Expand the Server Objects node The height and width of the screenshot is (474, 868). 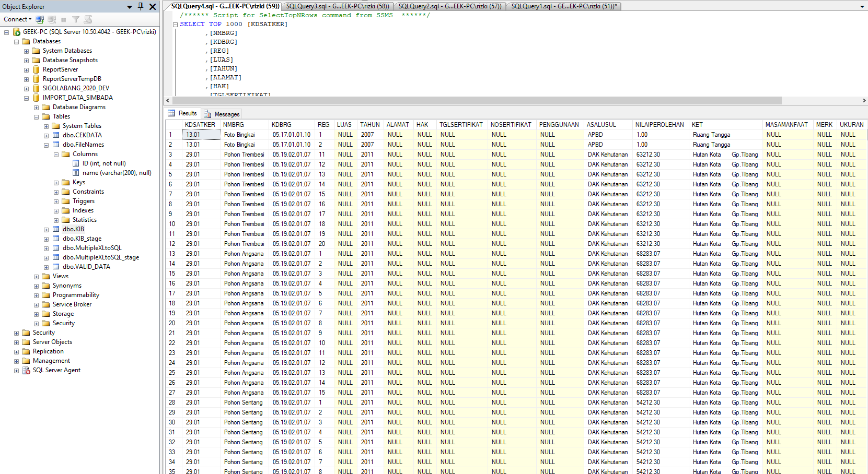[x=16, y=342]
